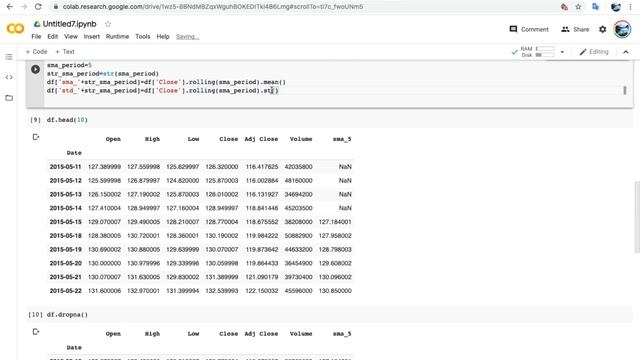Go forward in browser history
The height and width of the screenshot is (360, 640).
(x=24, y=7)
